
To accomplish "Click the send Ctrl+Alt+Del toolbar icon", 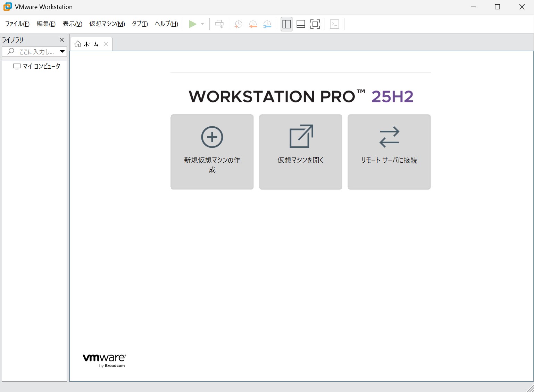I will pos(219,24).
